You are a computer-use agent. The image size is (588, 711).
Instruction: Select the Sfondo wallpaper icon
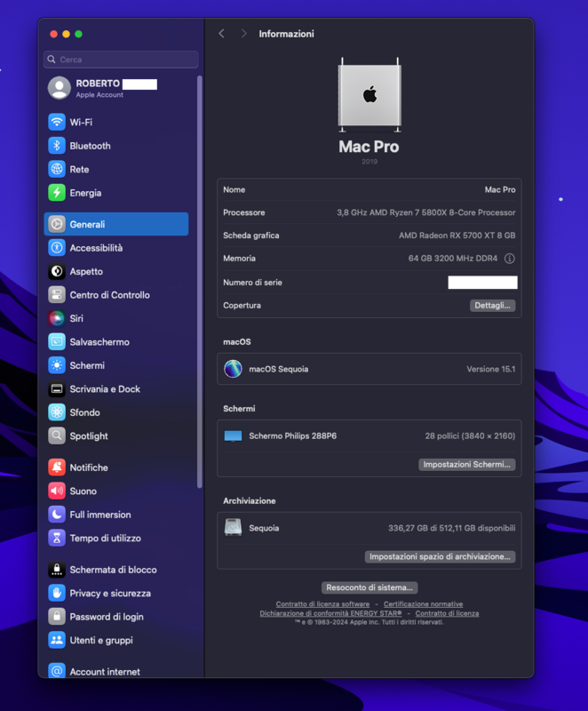[57, 412]
